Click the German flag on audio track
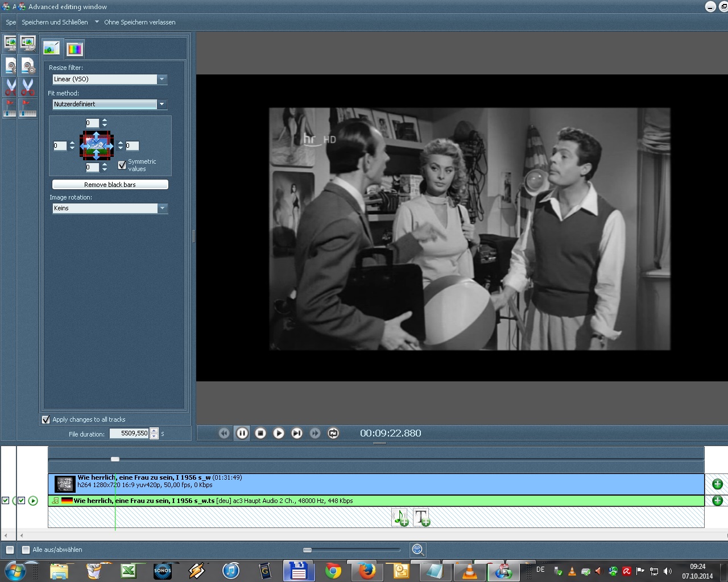 [67, 501]
